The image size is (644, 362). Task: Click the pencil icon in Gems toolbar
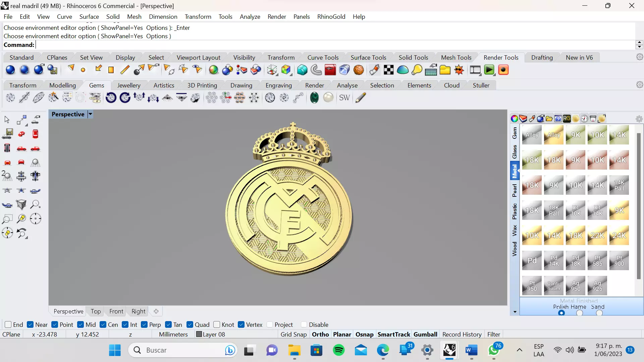(x=361, y=98)
